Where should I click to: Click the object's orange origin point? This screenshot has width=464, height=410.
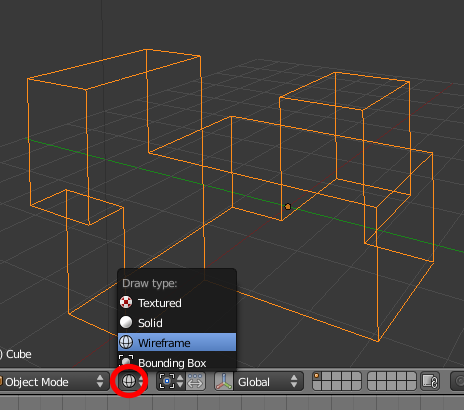coord(288,207)
